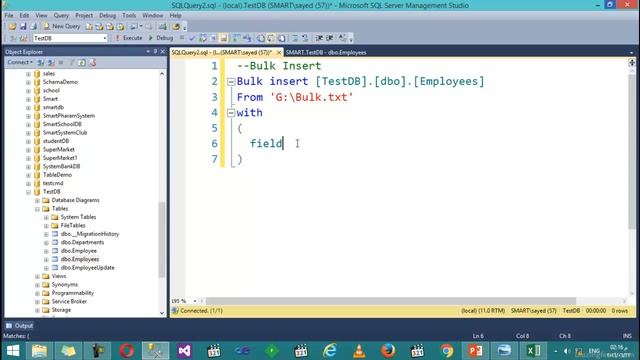Viewport: 640px width, 360px height.
Task: Close the Object Explorer panel
Action: point(162,52)
